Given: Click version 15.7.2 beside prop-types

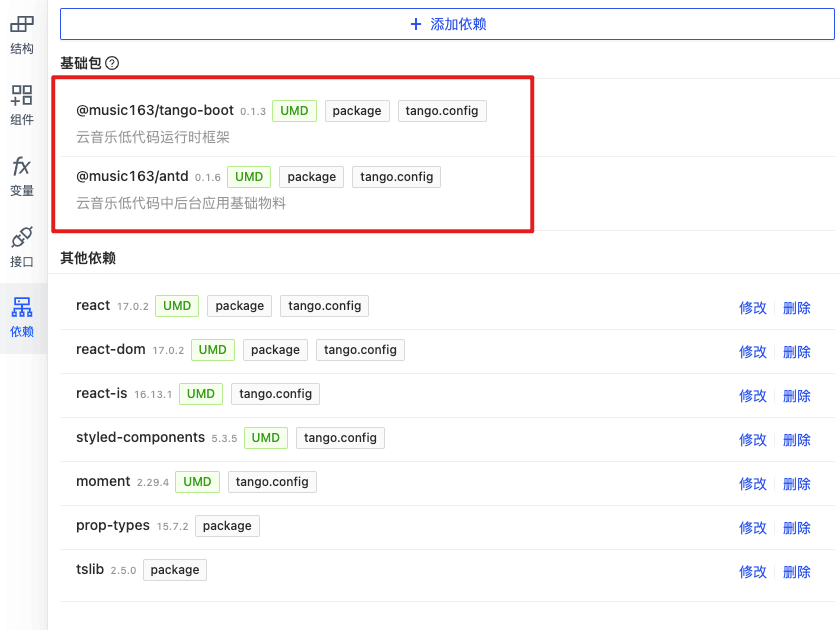Looking at the screenshot, I should 172,526.
